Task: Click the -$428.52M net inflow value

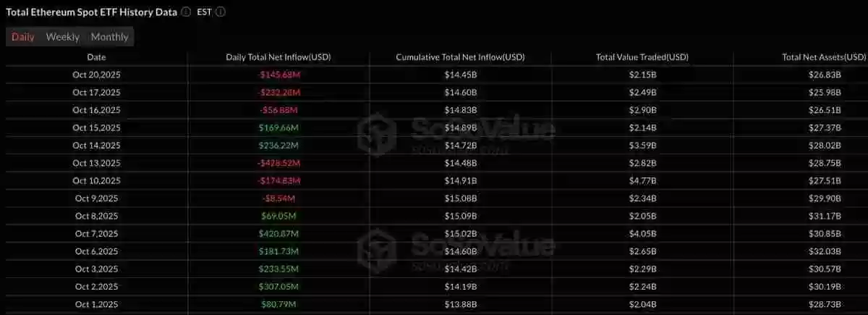Action: [x=278, y=163]
